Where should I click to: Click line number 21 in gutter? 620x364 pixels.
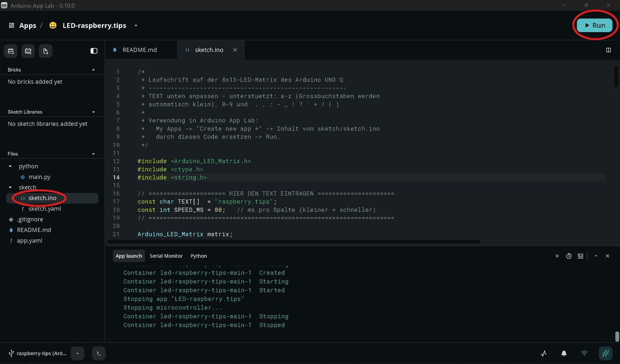[x=116, y=234]
